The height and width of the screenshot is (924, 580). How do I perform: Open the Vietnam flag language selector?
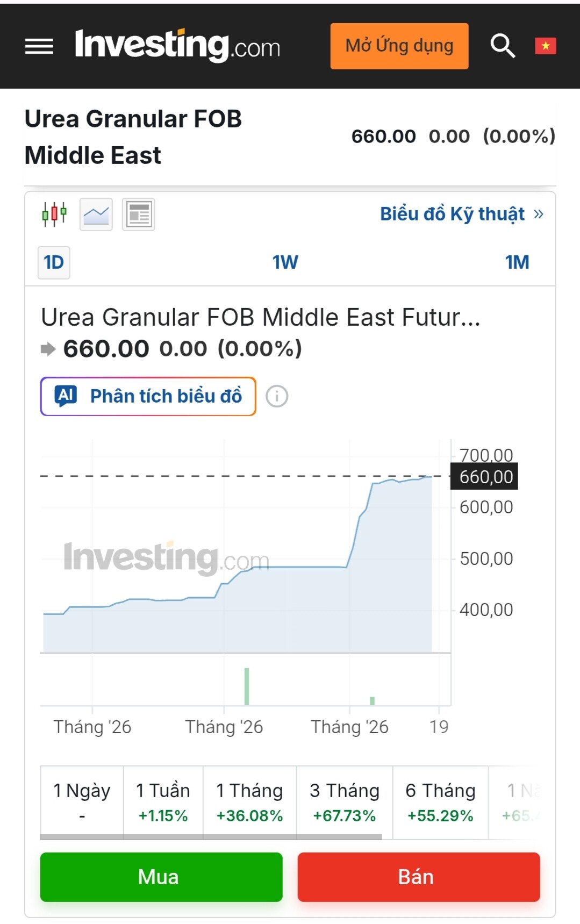click(545, 46)
